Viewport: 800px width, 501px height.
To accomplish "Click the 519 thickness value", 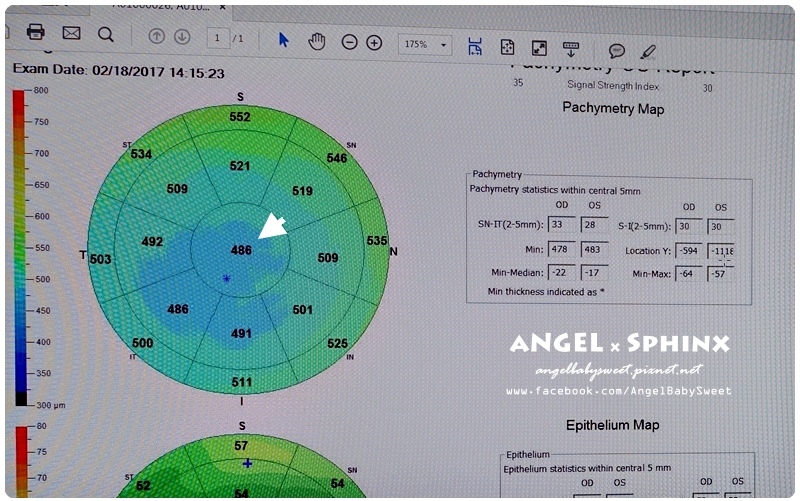I will 303,191.
